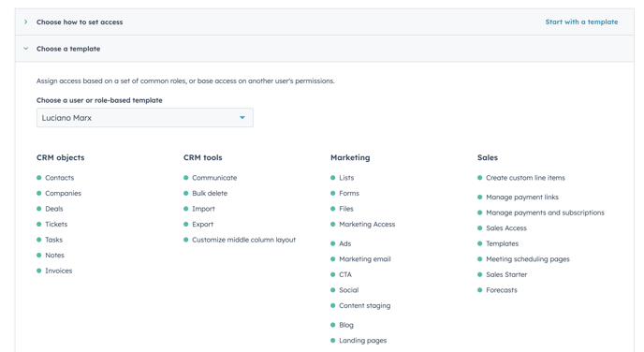Click the Choose how to set access title
Screen dimensions: 644x352
click(x=80, y=22)
